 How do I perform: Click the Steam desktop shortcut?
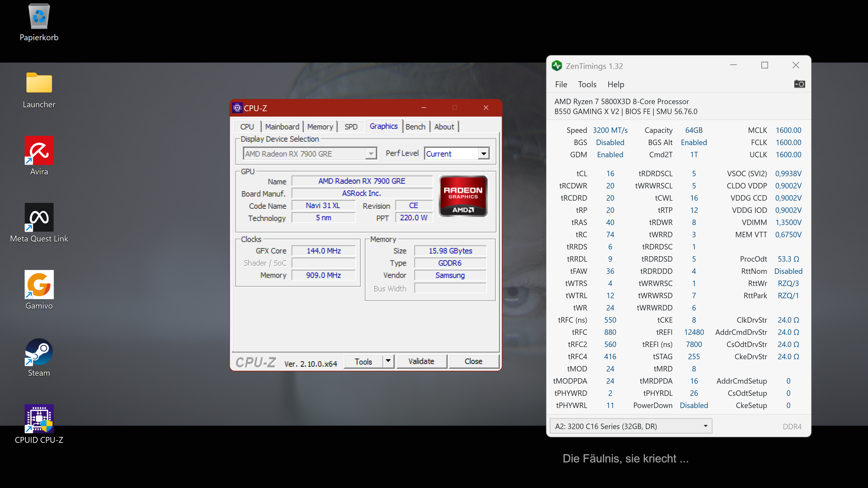click(x=39, y=352)
